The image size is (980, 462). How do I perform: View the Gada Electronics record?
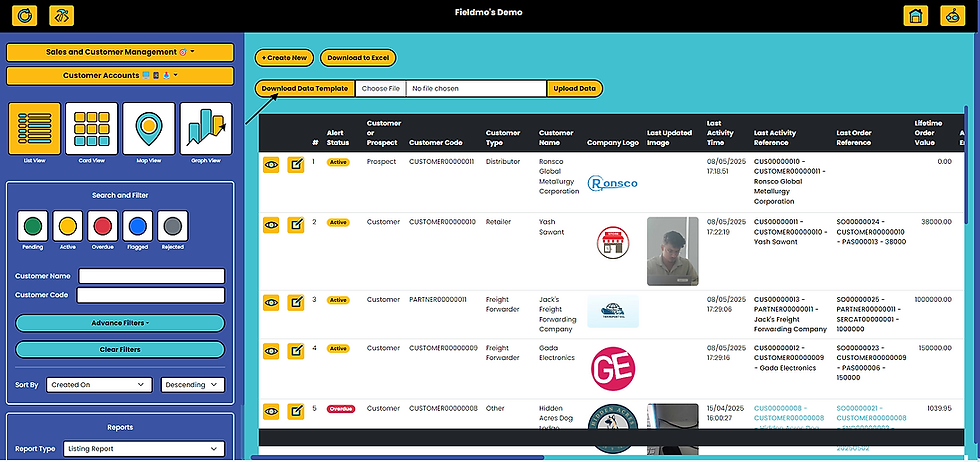click(x=271, y=351)
